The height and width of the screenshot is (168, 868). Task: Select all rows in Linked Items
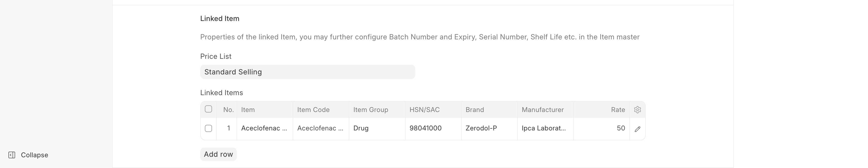(x=209, y=109)
